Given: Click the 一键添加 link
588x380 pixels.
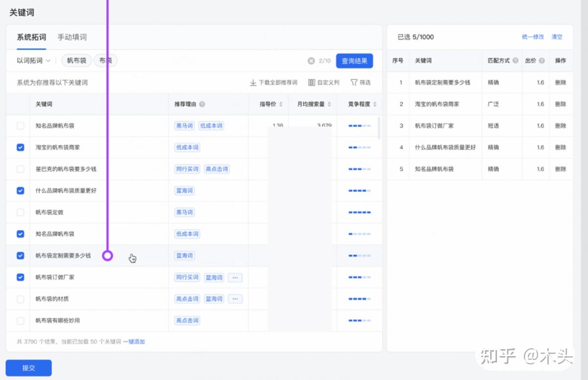Looking at the screenshot, I should click(134, 342).
